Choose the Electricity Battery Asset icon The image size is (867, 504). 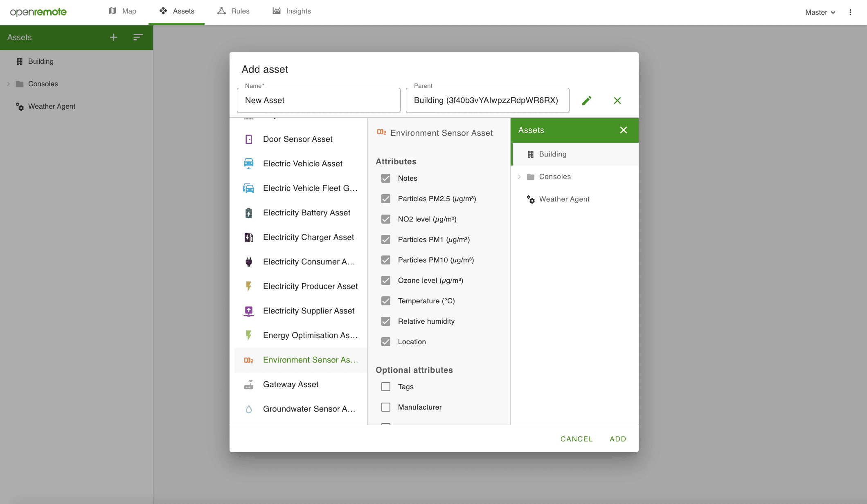pos(249,213)
